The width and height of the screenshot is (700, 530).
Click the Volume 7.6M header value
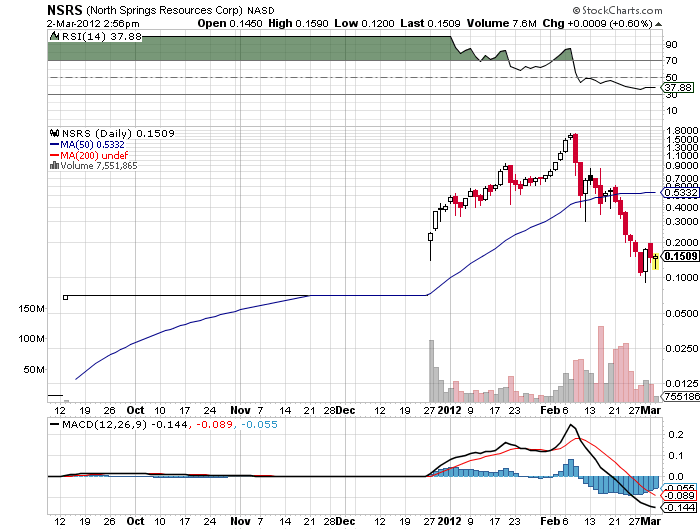[501, 23]
